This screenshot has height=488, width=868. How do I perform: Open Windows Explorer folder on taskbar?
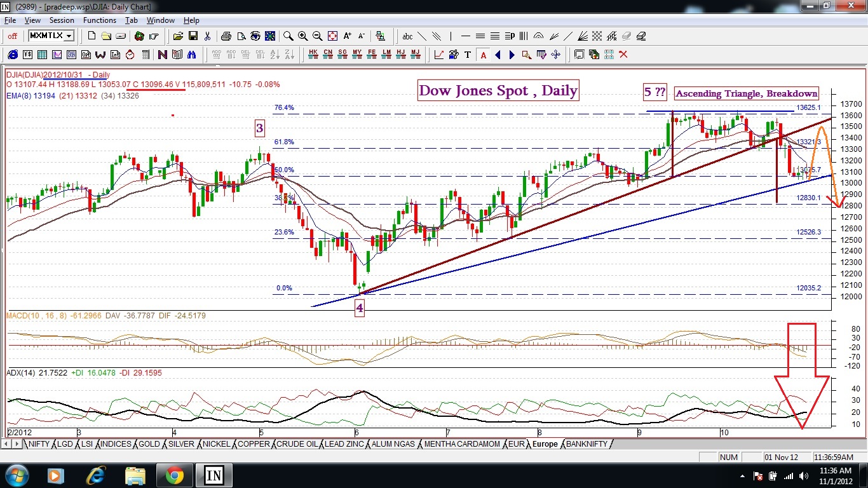135,475
